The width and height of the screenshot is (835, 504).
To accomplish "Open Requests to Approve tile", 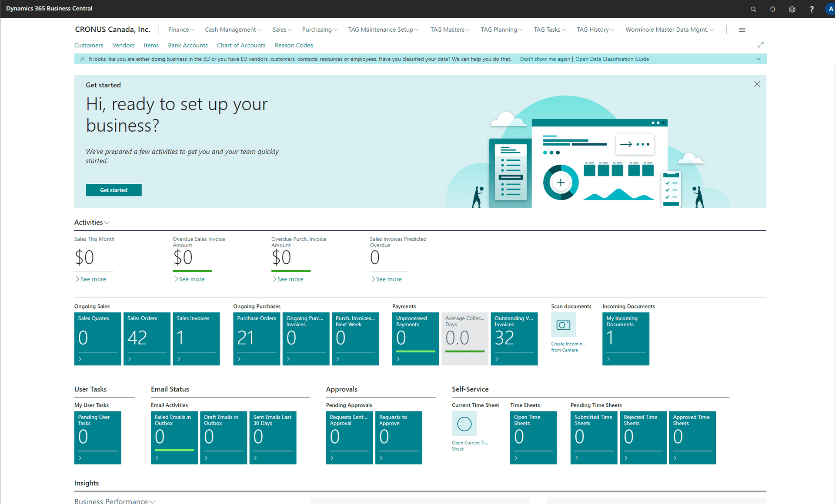I will [398, 438].
